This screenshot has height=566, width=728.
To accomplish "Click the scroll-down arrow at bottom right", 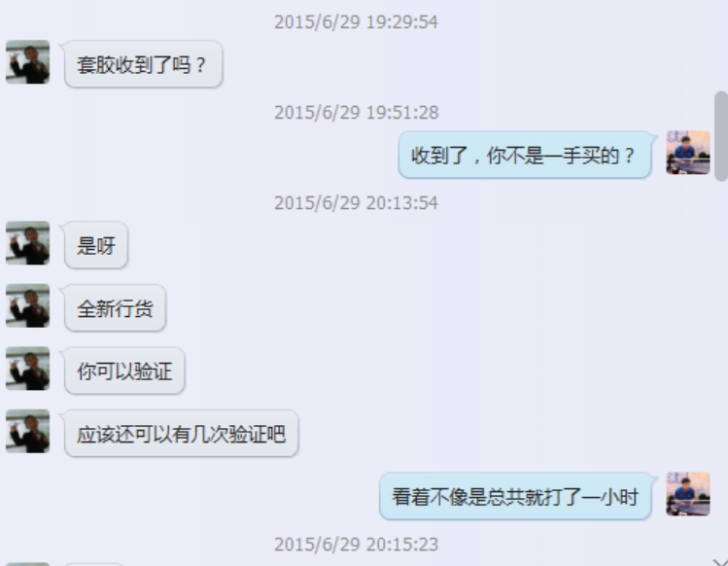I will (720, 562).
